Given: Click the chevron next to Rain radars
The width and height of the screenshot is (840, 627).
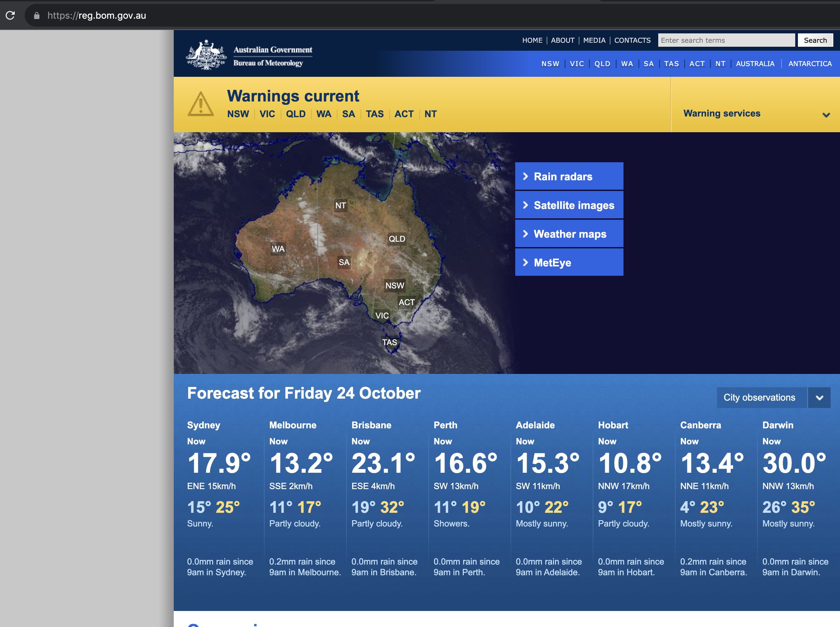Looking at the screenshot, I should [526, 176].
